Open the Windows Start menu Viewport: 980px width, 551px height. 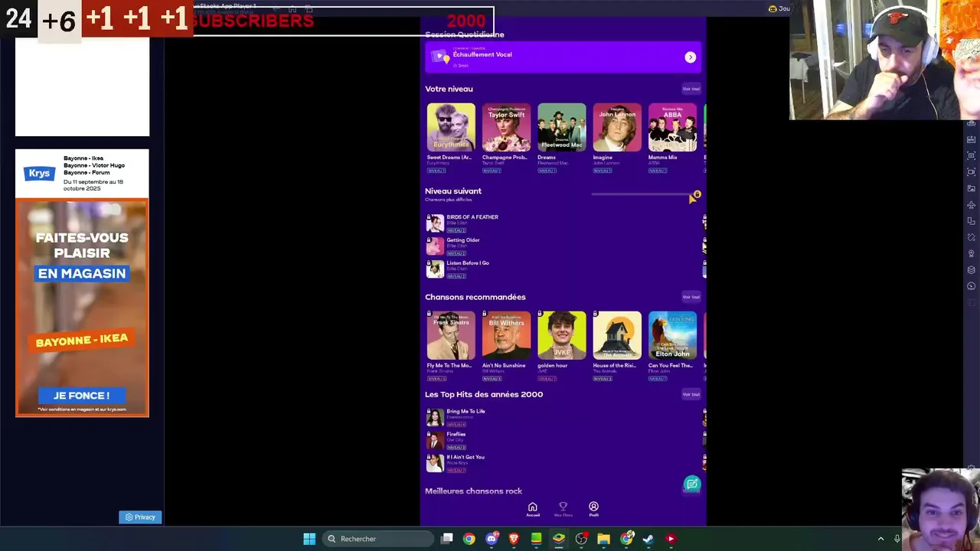pos(309,539)
